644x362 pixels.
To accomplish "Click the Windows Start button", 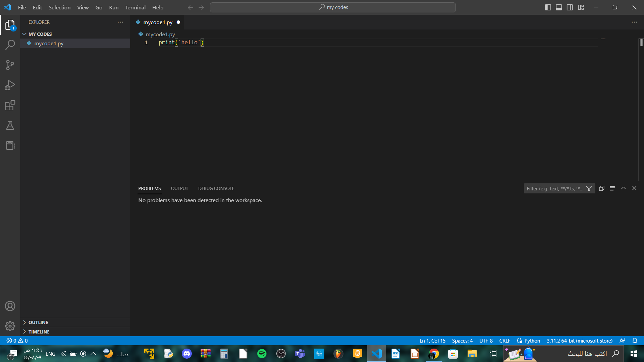I will [634, 354].
